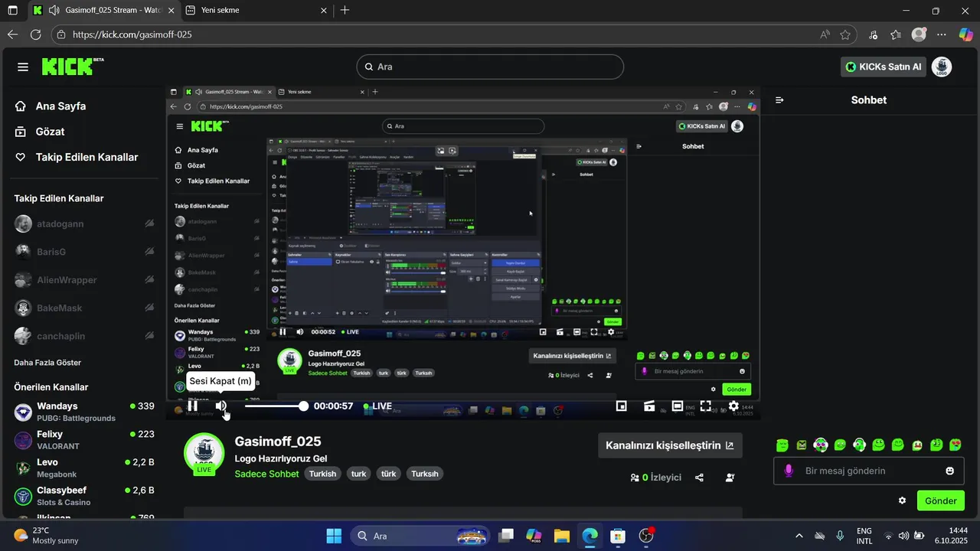Open Windows Start menu
Viewport: 980px width, 551px height.
tap(335, 536)
